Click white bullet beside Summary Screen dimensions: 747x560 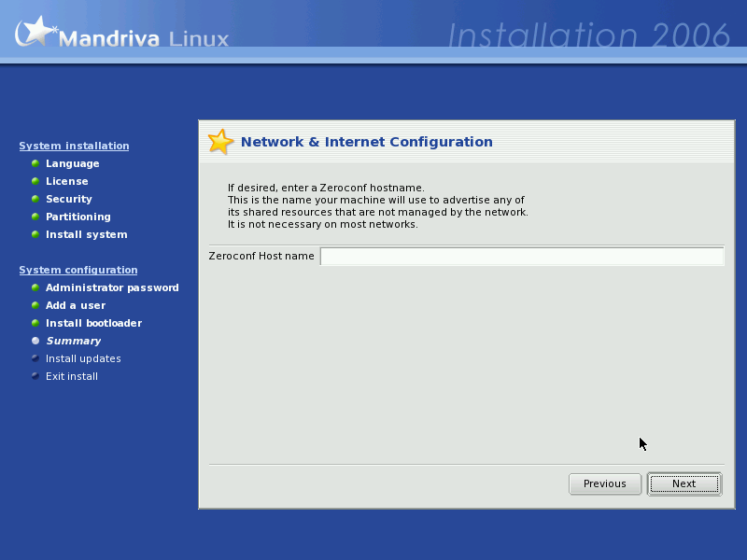pyautogui.click(x=35, y=341)
